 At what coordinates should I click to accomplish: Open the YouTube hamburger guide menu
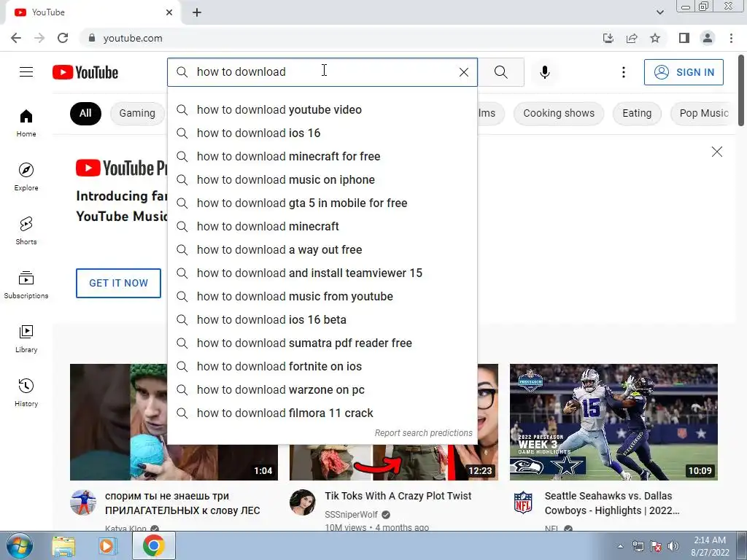[26, 72]
